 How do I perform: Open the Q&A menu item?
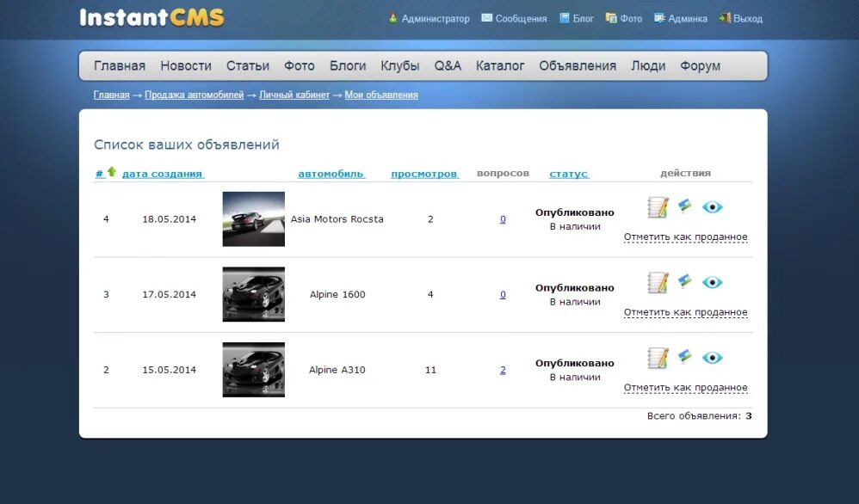pos(448,65)
